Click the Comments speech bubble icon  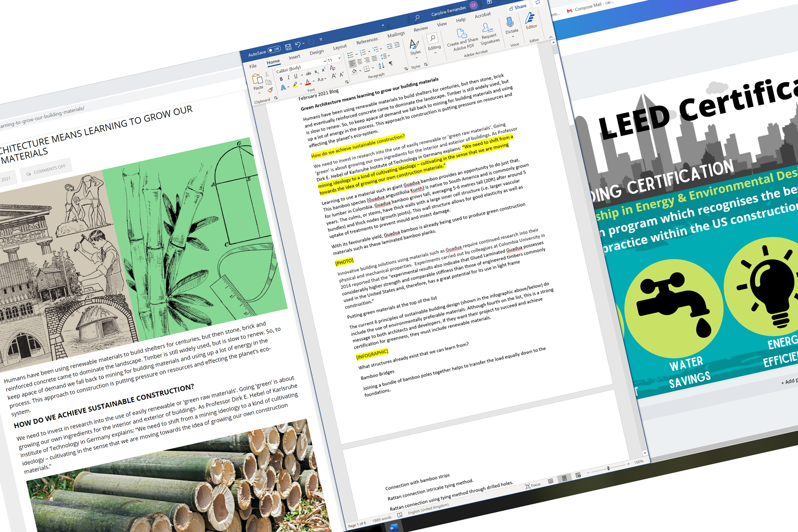pos(537,2)
